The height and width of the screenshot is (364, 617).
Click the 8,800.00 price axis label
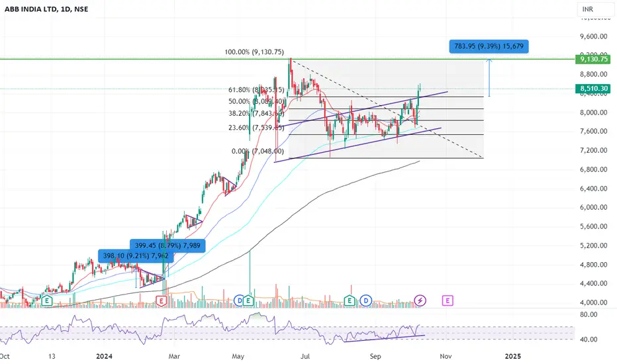click(593, 74)
